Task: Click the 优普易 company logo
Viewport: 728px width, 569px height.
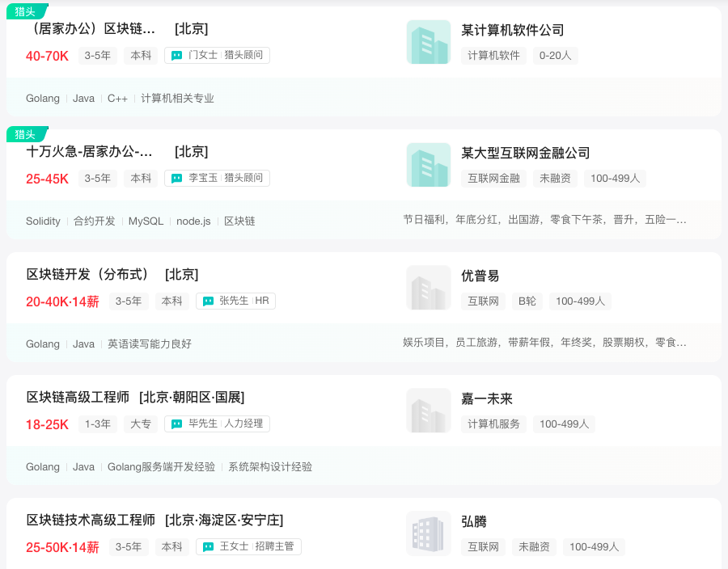Action: pyautogui.click(x=428, y=288)
